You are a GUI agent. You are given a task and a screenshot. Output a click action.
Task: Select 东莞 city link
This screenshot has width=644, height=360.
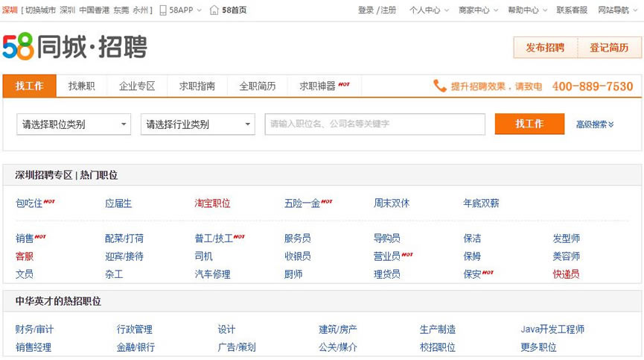(121, 10)
